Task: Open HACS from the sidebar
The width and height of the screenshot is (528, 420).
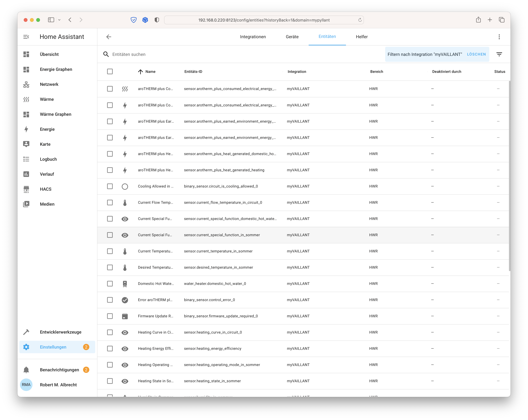Action: pyautogui.click(x=46, y=189)
